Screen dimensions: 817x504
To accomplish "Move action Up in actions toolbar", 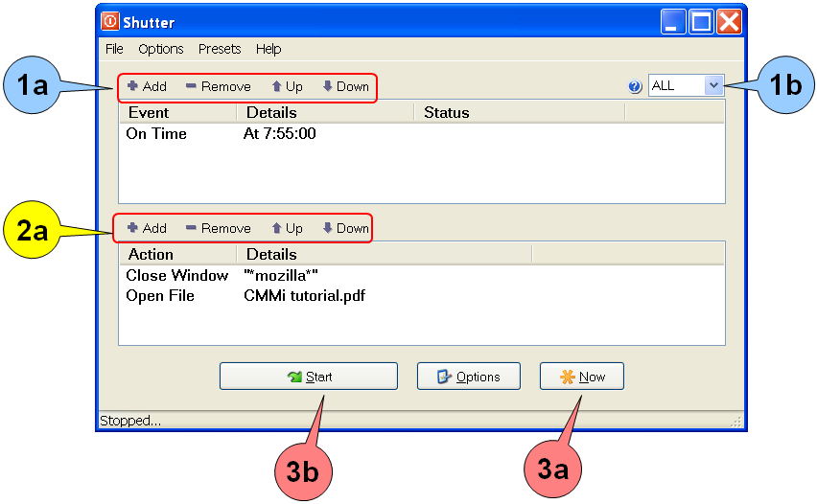I will click(x=287, y=228).
